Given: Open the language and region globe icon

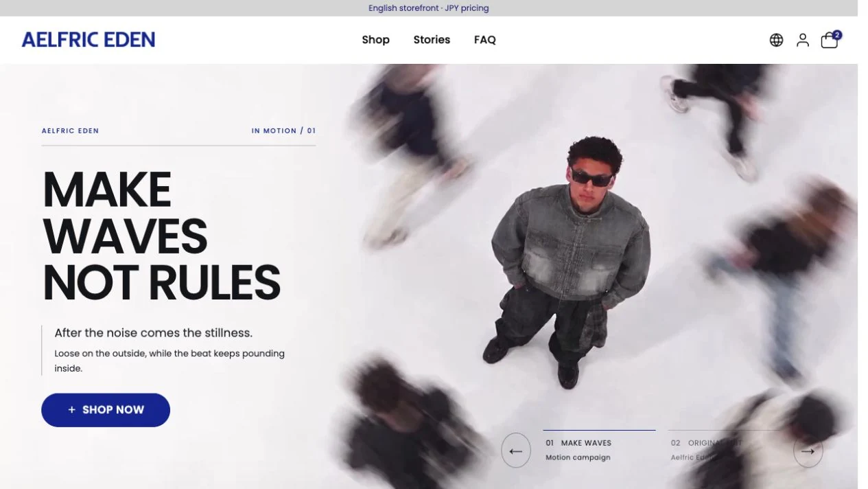Looking at the screenshot, I should coord(776,40).
